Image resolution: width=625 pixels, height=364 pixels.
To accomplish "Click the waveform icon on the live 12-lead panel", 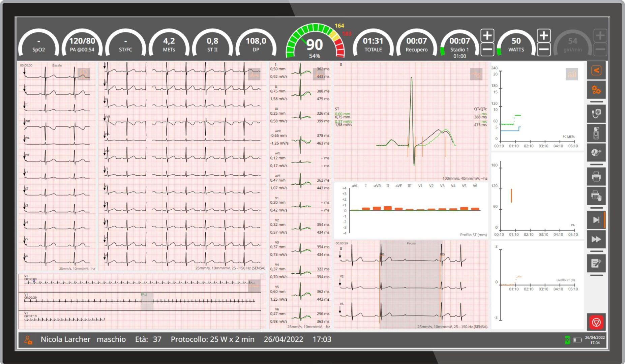I will coord(254,74).
